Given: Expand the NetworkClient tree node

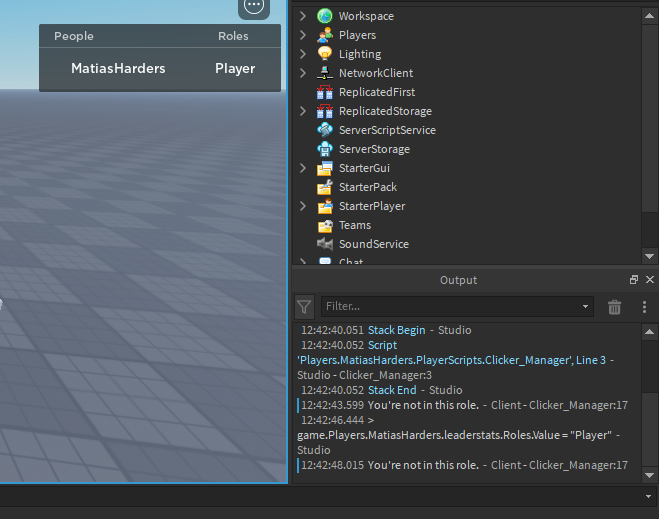Looking at the screenshot, I should (x=303, y=73).
